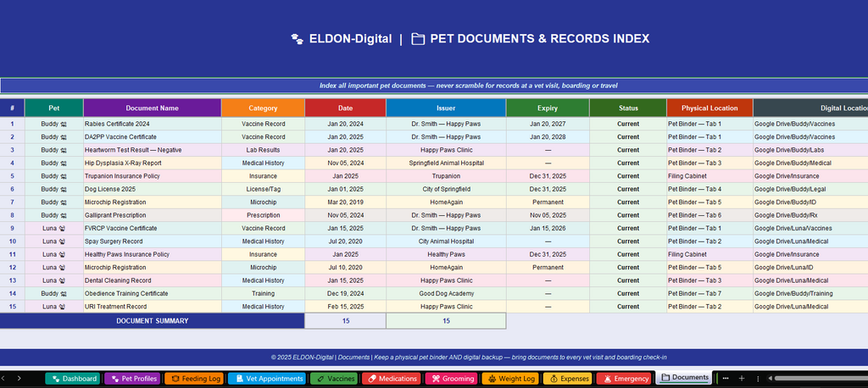Select Heartworm Test Result — Negative cell
The image size is (868, 388).
pyautogui.click(x=153, y=150)
